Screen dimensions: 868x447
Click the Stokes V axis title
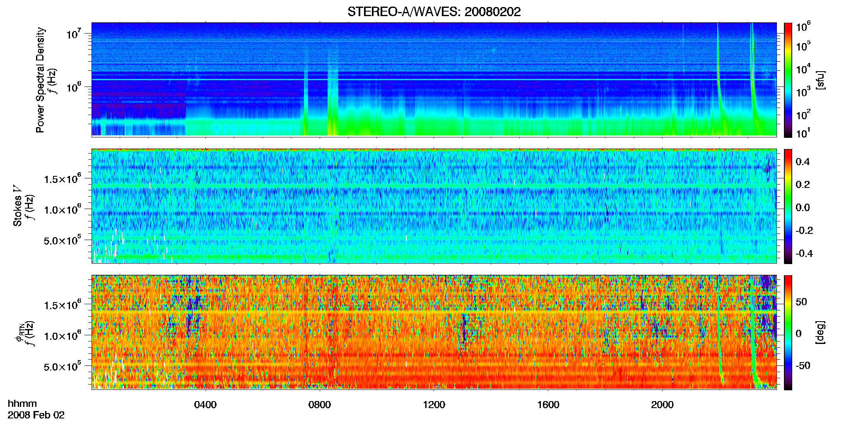point(17,206)
